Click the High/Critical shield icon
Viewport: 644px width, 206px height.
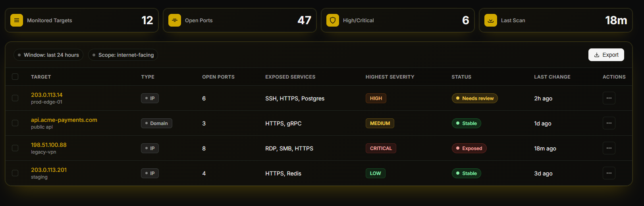(333, 20)
